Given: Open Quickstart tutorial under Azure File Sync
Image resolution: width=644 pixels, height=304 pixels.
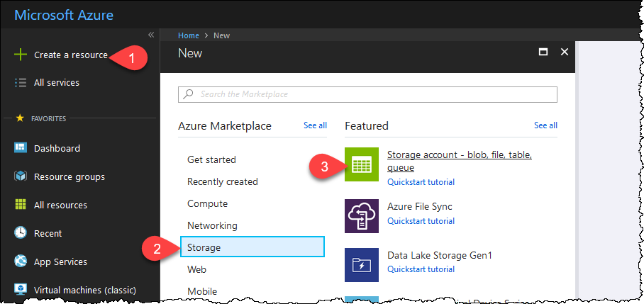Looking at the screenshot, I should pos(421,220).
